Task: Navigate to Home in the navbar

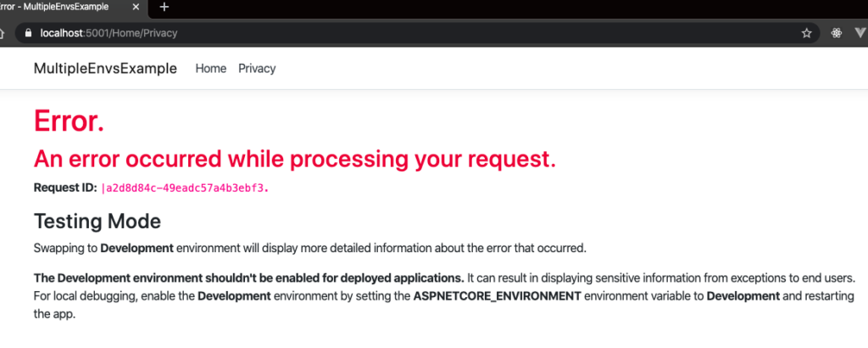Action: (210, 69)
